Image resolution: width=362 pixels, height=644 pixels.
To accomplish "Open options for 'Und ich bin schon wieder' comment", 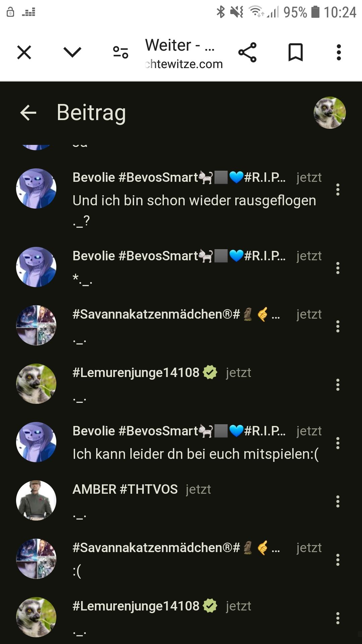I will pyautogui.click(x=338, y=190).
